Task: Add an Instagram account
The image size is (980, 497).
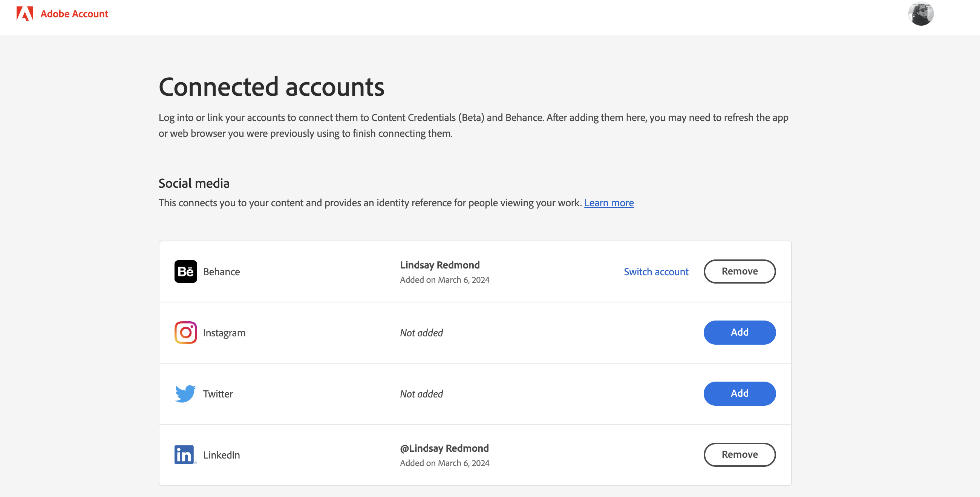Action: click(740, 333)
